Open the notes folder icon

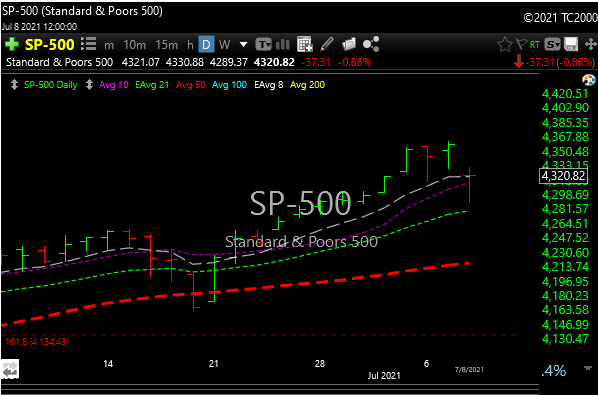click(349, 44)
